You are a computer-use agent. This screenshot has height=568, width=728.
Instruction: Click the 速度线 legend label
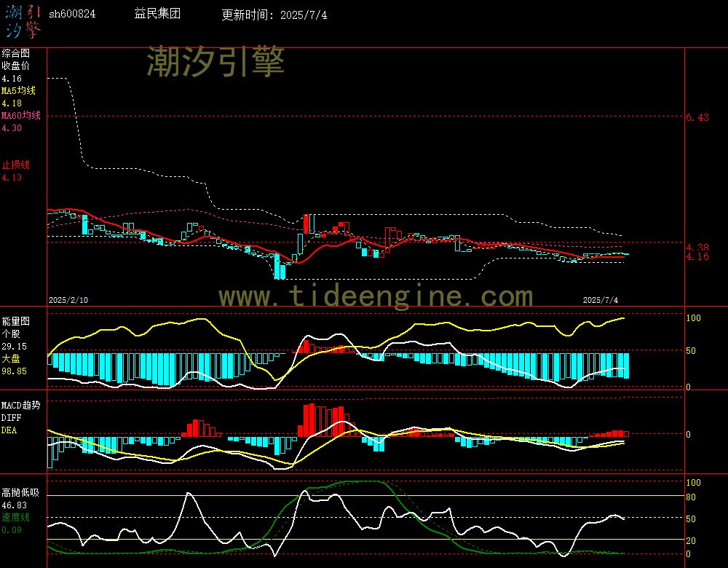[x=16, y=517]
